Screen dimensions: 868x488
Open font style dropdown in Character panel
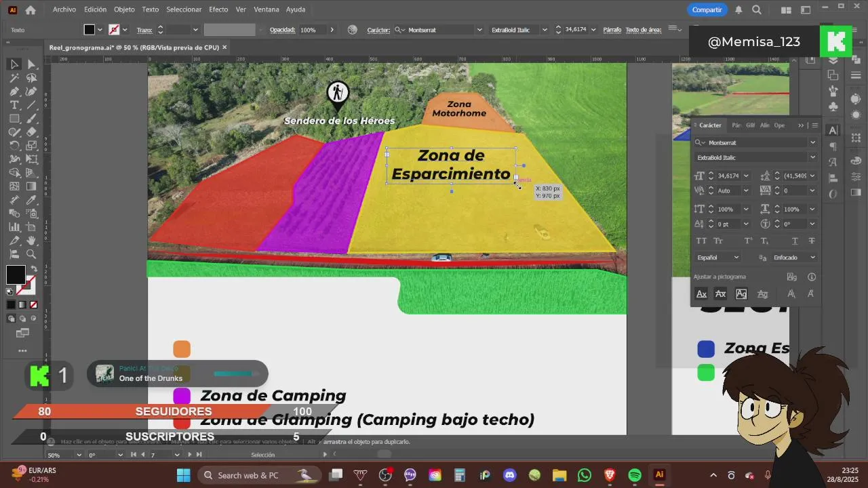[x=812, y=158]
